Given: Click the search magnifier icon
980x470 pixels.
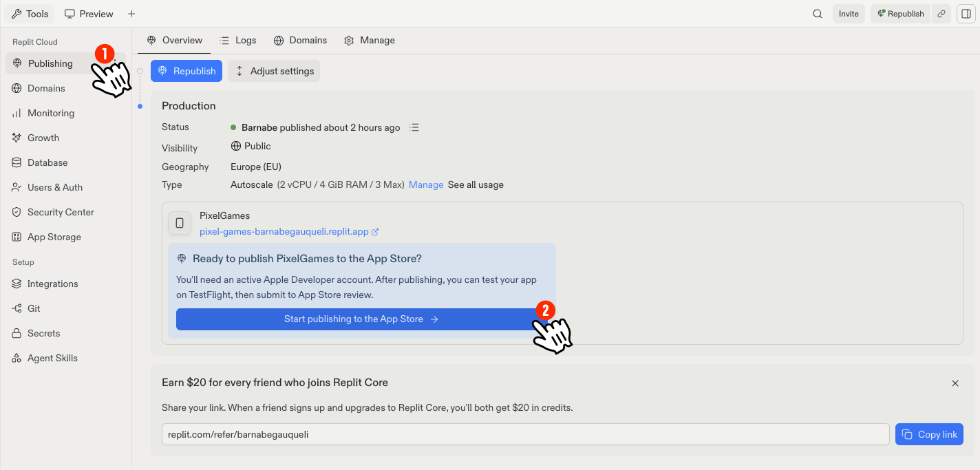Looking at the screenshot, I should pyautogui.click(x=818, y=14).
